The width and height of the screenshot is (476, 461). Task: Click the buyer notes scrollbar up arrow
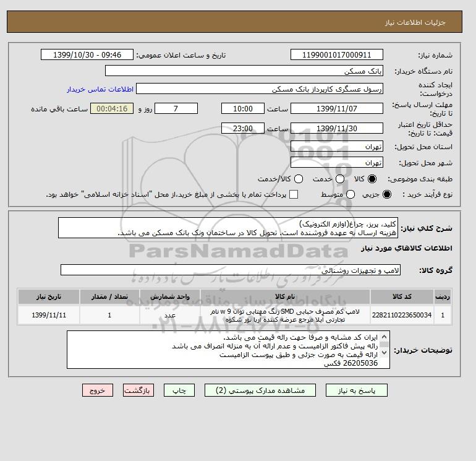pyautogui.click(x=384, y=337)
